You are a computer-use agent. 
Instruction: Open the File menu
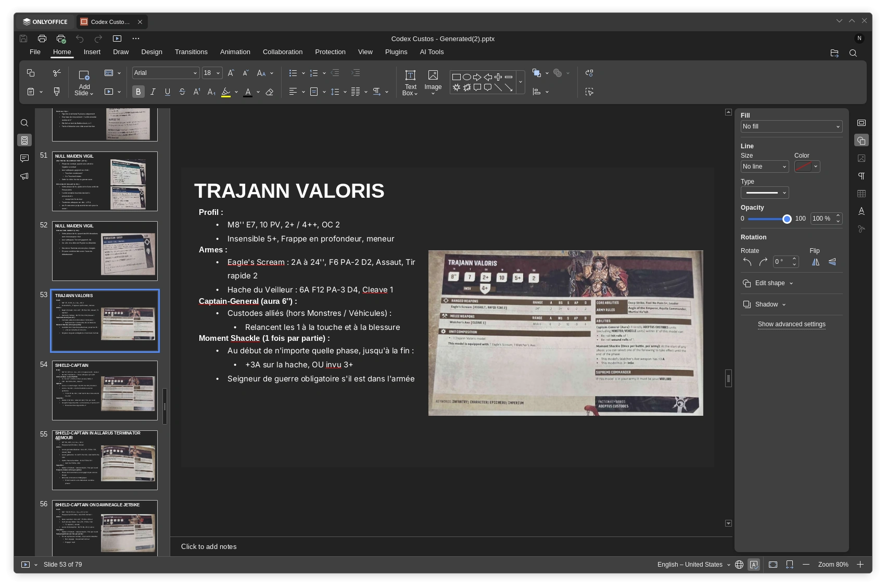point(35,52)
